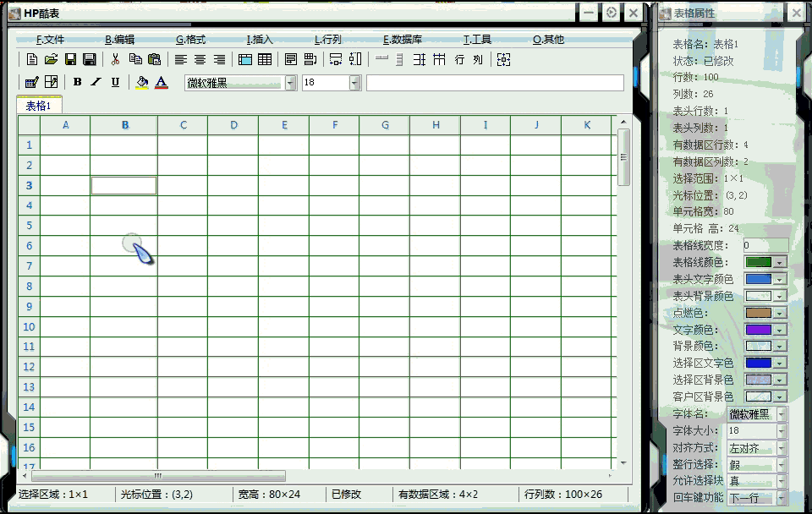The image size is (812, 514).
Task: Toggle Underline formatting
Action: pos(115,82)
